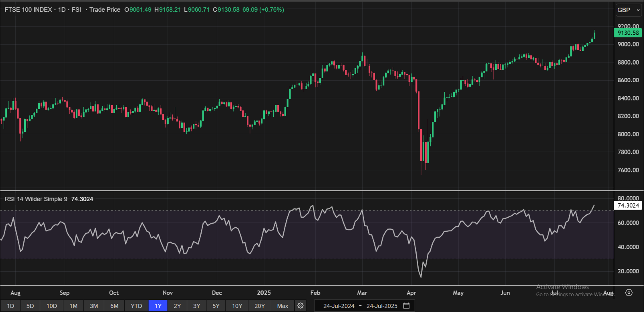The image size is (644, 312).
Task: Edit the 24-Jul-2025 end date
Action: 382,306
